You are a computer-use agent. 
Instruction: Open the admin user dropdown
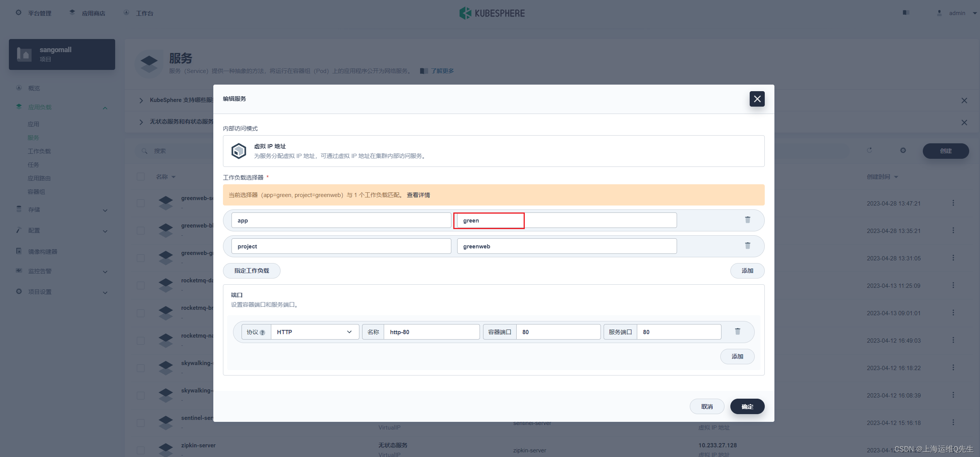tap(956, 13)
